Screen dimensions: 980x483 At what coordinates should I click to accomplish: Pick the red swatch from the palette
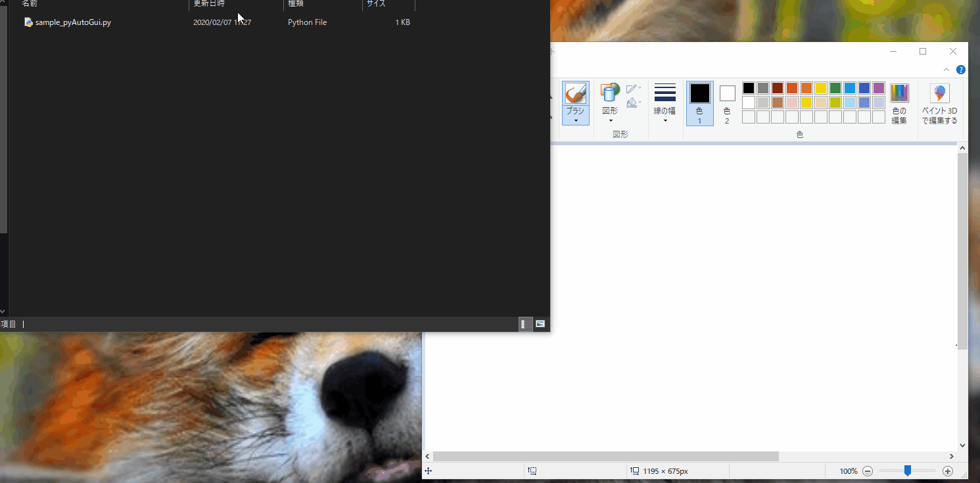[x=792, y=88]
